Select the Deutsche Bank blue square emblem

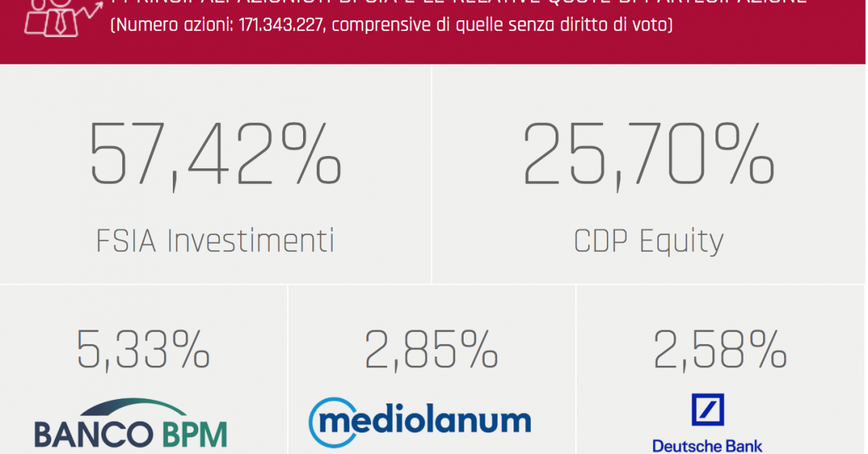708,410
